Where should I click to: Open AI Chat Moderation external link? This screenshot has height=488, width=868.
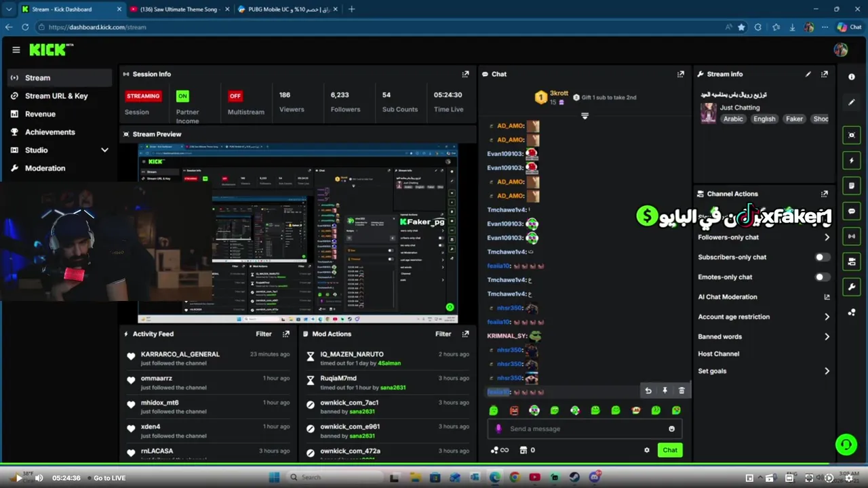(x=827, y=297)
